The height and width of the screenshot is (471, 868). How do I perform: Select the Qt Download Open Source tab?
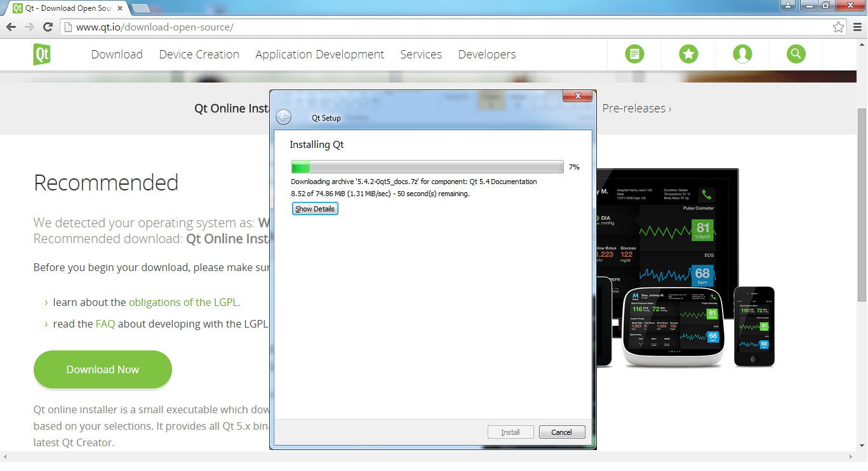[x=68, y=9]
